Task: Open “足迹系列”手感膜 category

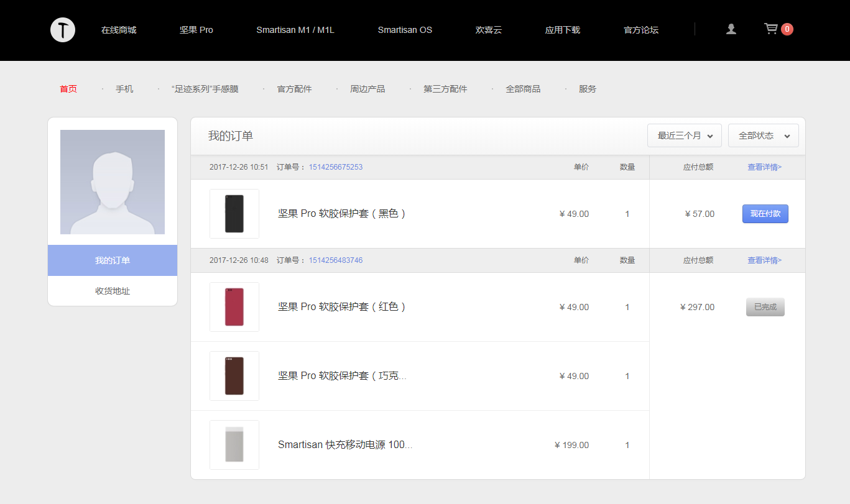Action: (x=205, y=89)
